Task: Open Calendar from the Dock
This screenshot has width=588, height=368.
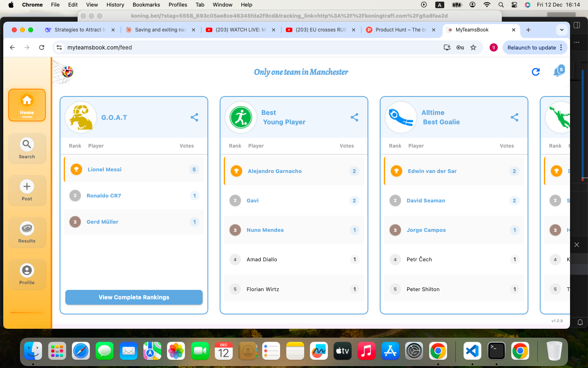Action: tap(224, 351)
